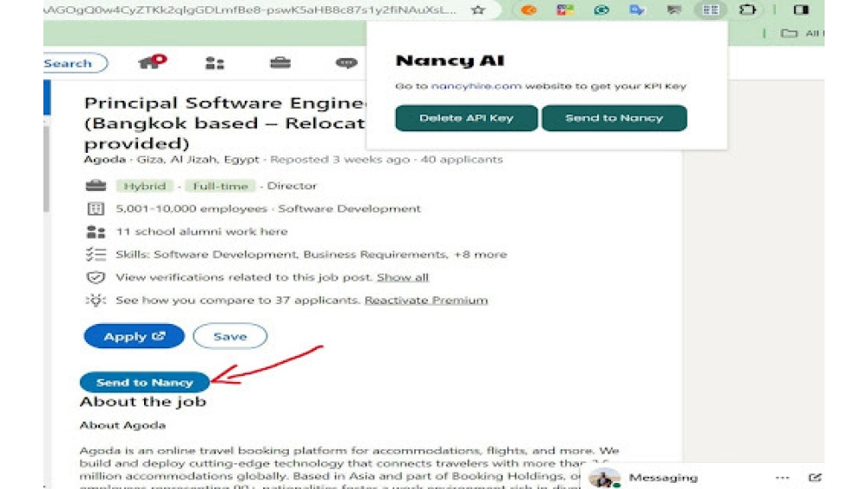Click the LinkedIn Search box
868x489 pixels.
[x=75, y=63]
